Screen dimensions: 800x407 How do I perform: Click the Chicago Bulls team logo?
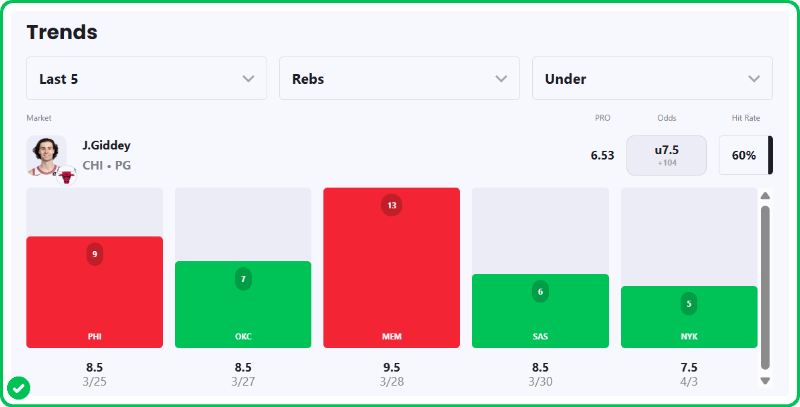click(67, 177)
